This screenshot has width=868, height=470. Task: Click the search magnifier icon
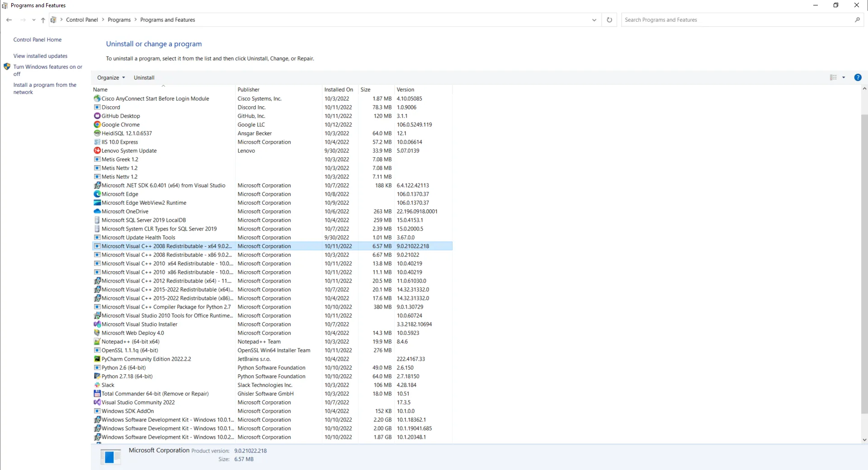pyautogui.click(x=857, y=20)
